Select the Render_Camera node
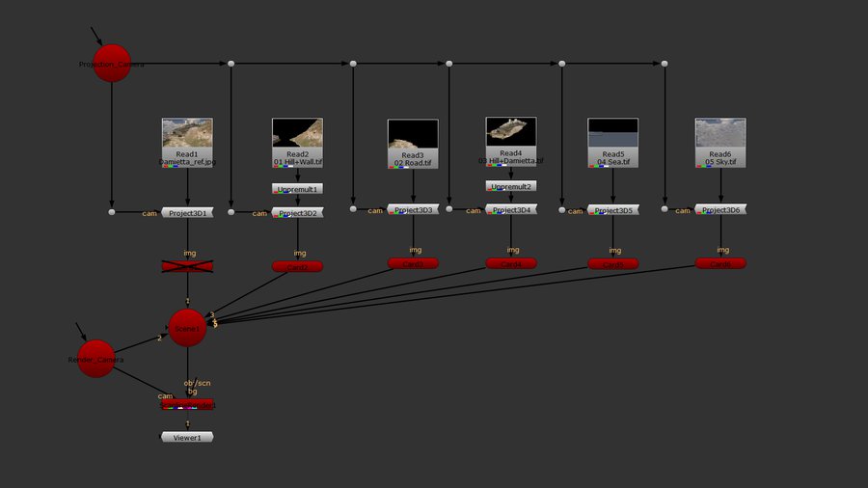 tap(95, 359)
